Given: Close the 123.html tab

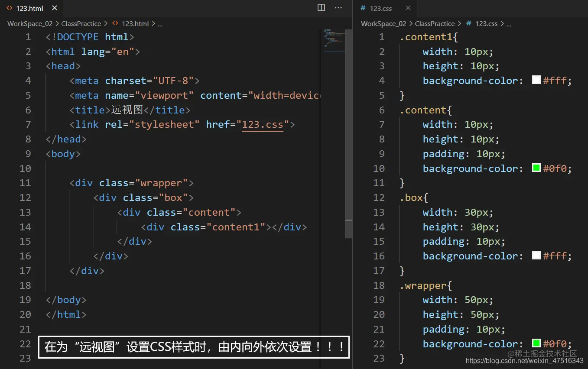Looking at the screenshot, I should coord(54,8).
